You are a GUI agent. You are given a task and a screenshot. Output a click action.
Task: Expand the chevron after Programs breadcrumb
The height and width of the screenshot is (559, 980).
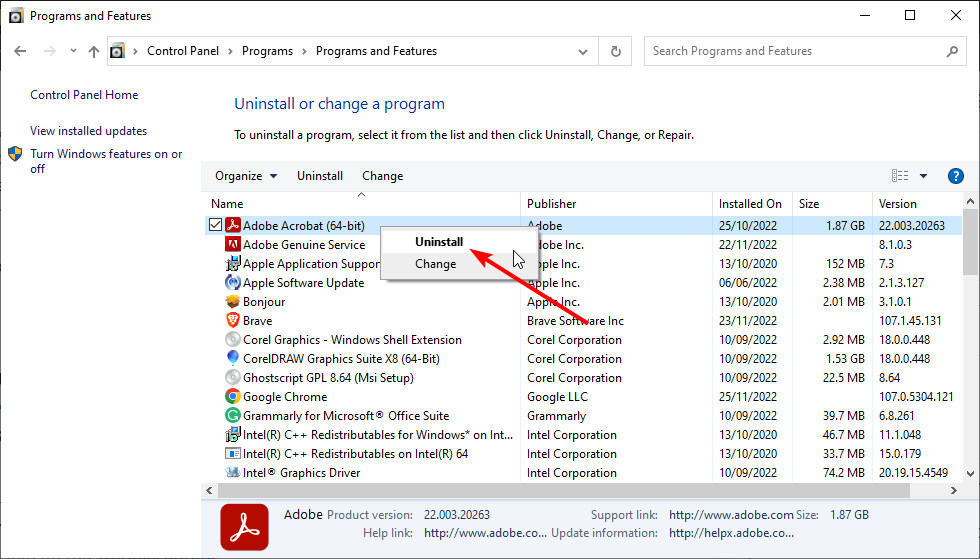click(304, 51)
